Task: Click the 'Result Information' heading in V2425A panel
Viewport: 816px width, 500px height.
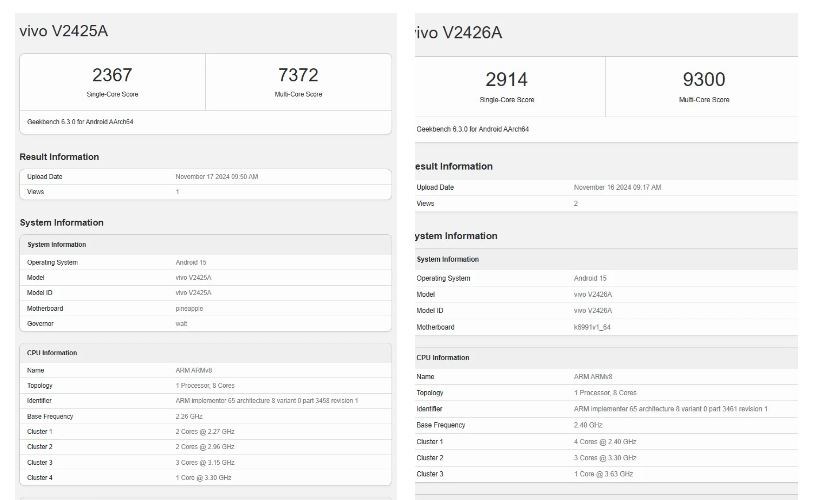Action: click(59, 157)
